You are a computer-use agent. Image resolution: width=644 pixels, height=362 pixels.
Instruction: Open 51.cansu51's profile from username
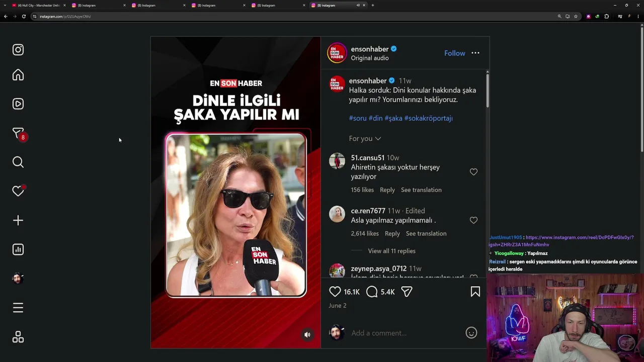click(368, 157)
